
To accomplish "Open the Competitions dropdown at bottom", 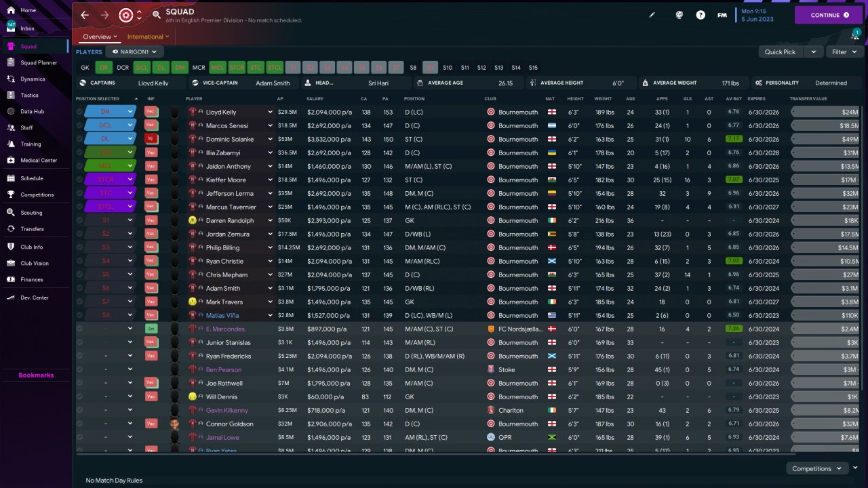I will pos(816,468).
